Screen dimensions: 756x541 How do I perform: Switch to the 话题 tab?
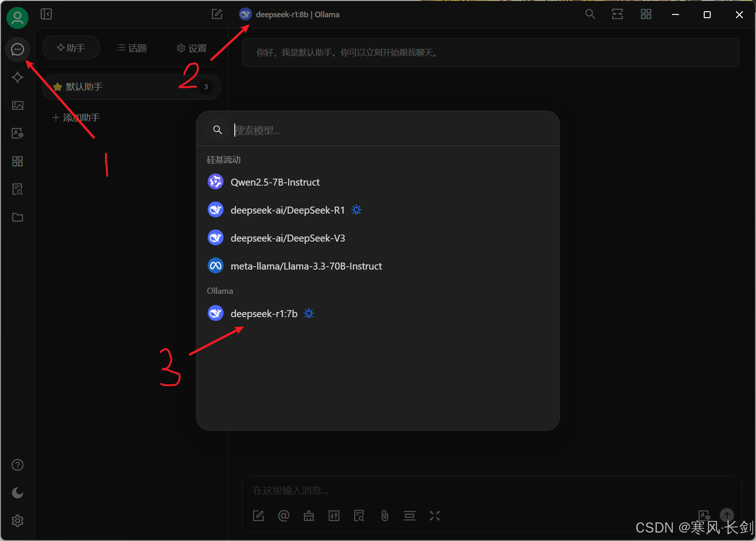132,48
